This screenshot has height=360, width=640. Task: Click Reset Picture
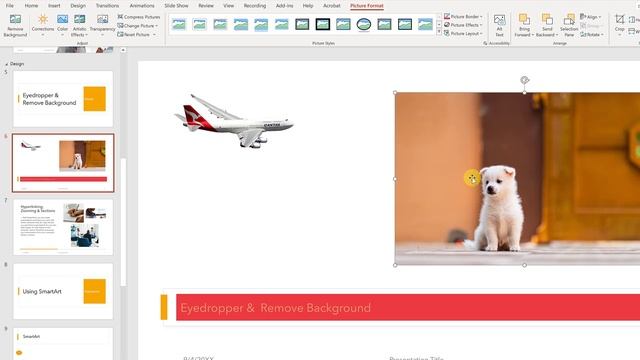pos(133,35)
